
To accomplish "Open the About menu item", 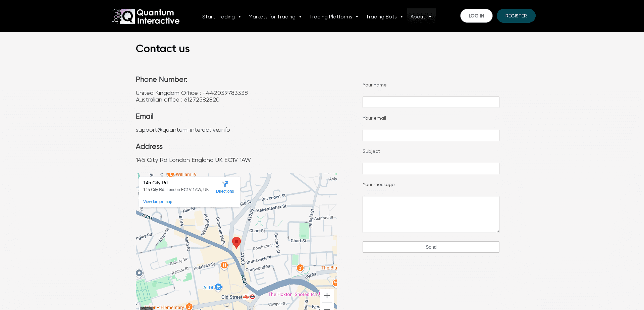I will (421, 17).
